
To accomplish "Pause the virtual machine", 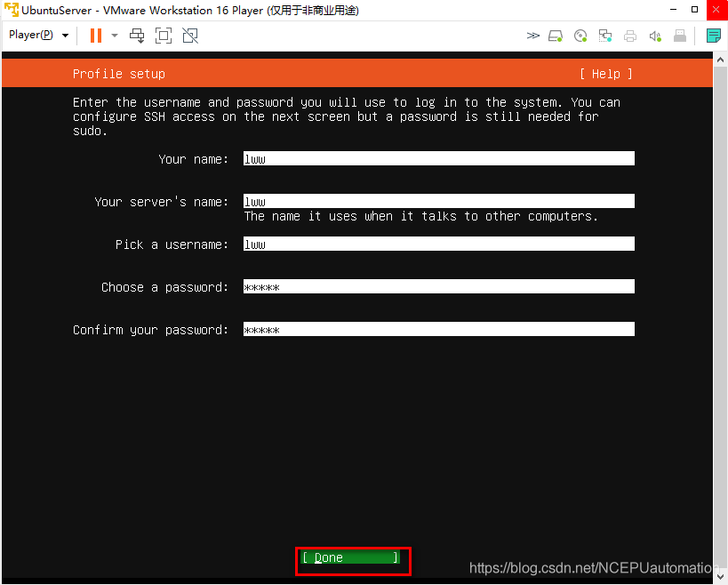I will 96,36.
